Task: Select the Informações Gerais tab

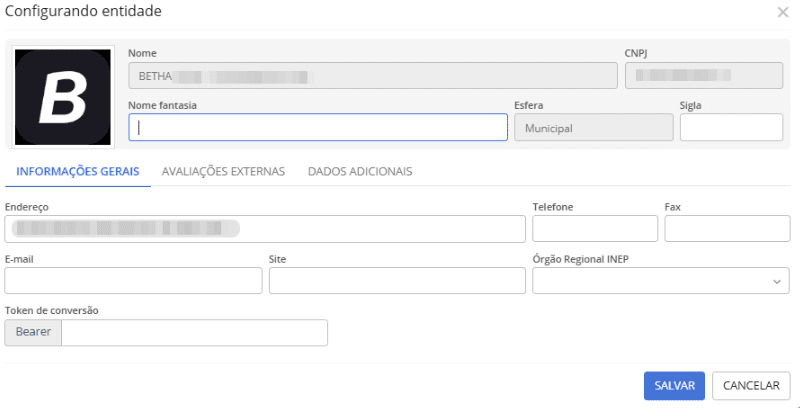Action: pos(78,171)
